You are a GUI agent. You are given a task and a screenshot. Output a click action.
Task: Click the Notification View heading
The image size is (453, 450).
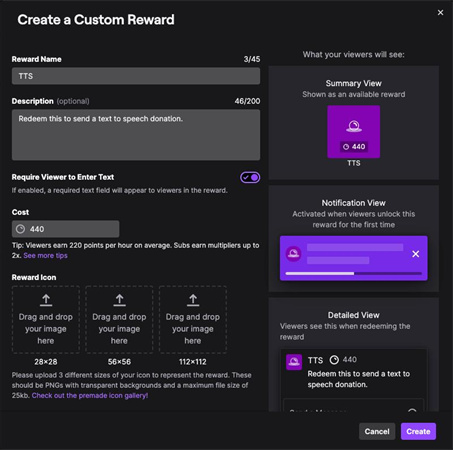click(354, 203)
